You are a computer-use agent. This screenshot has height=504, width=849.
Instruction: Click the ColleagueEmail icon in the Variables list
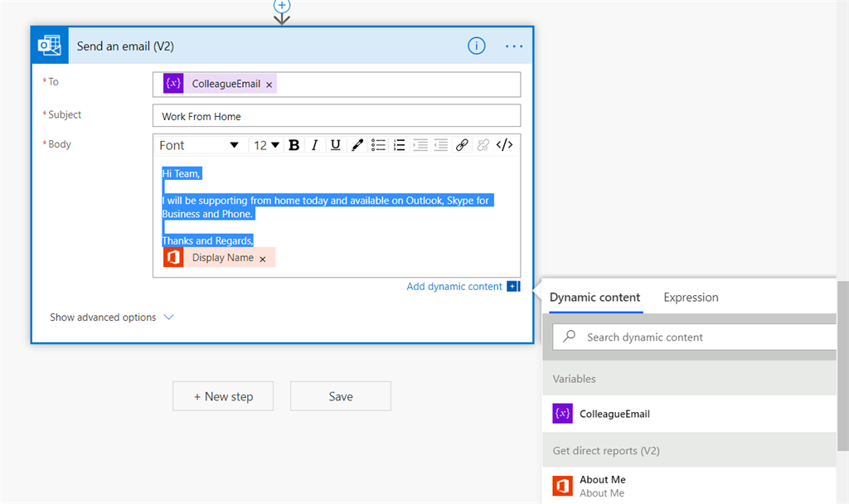click(563, 414)
